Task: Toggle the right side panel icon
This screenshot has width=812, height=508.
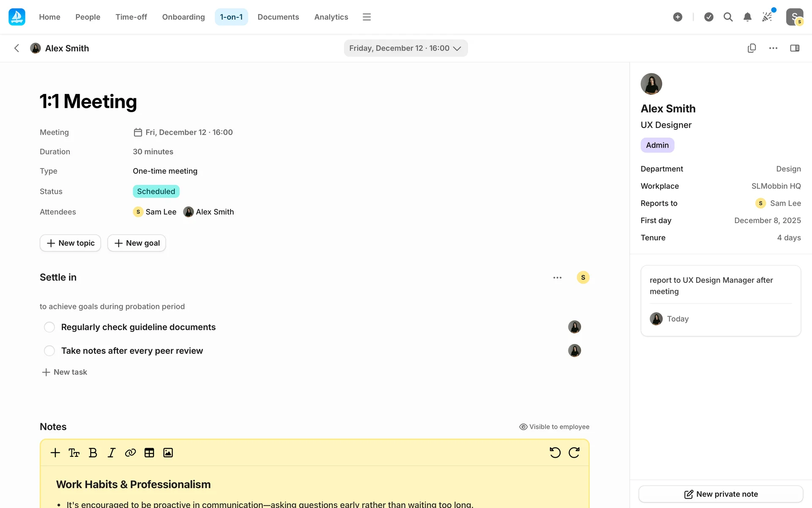Action: click(795, 48)
